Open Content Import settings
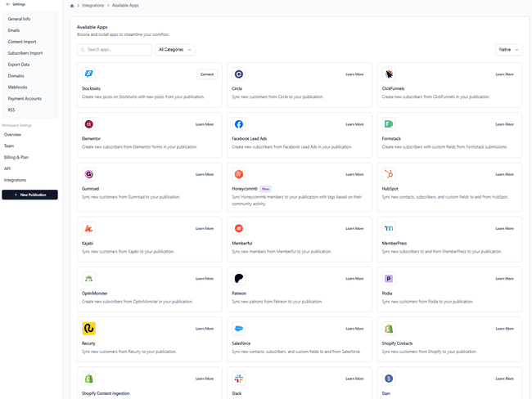Screen dimensions: 532x399 pos(22,42)
